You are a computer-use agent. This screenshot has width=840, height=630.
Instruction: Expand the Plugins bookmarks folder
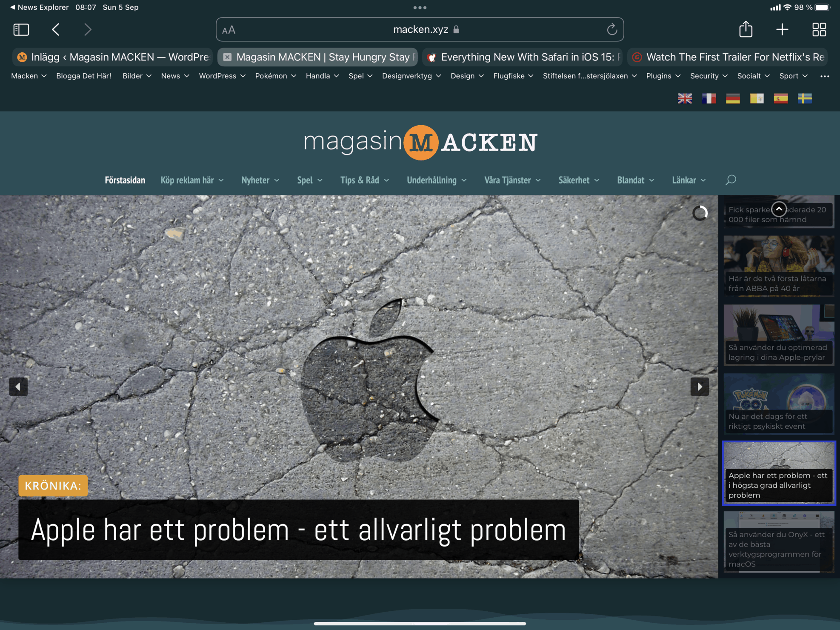point(663,76)
